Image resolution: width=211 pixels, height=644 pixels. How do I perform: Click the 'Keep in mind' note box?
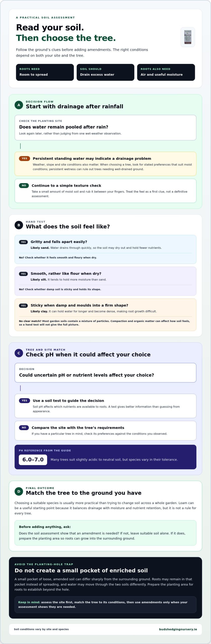(105, 605)
